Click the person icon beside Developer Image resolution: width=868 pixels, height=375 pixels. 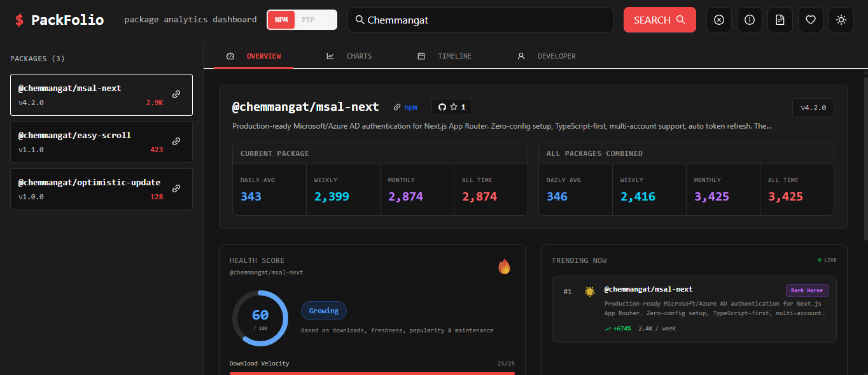click(x=521, y=56)
